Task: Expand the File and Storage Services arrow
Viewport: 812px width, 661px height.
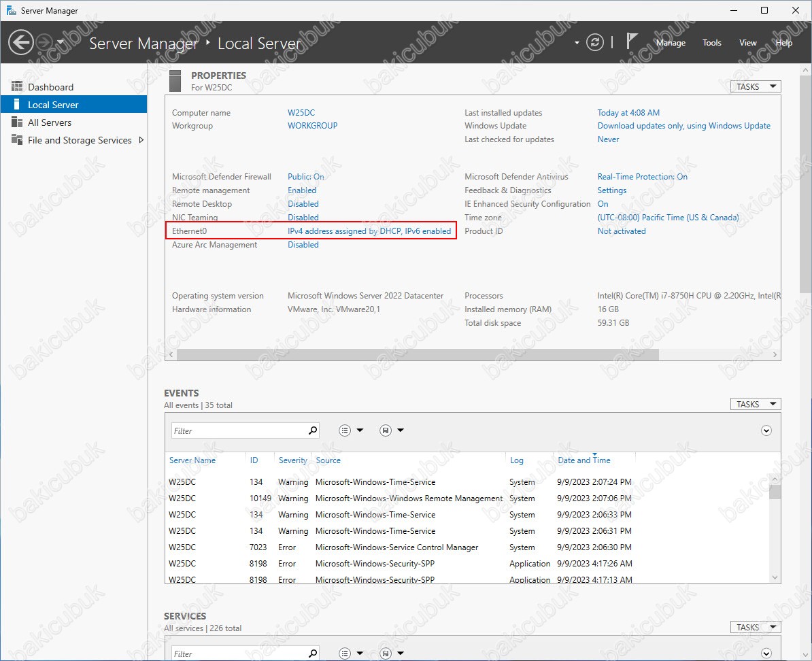Action: pos(141,140)
